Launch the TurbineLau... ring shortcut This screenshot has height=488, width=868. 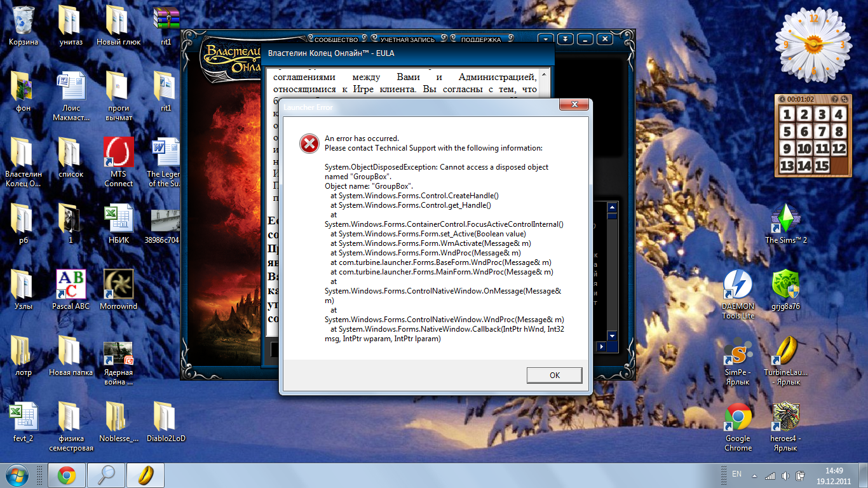click(x=785, y=360)
